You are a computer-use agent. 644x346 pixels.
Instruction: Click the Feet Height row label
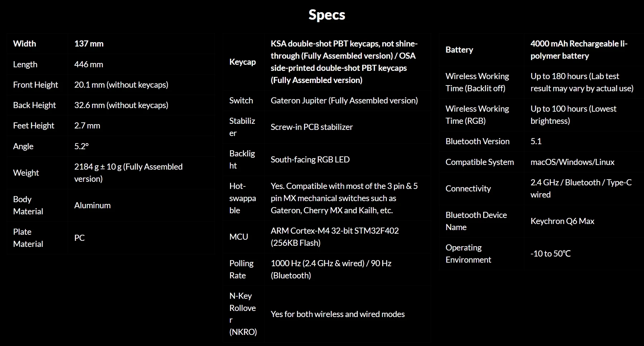34,126
